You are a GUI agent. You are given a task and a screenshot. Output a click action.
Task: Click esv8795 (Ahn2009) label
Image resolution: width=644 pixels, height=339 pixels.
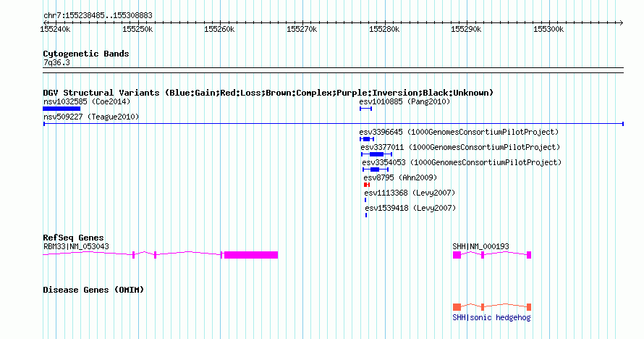(400, 177)
